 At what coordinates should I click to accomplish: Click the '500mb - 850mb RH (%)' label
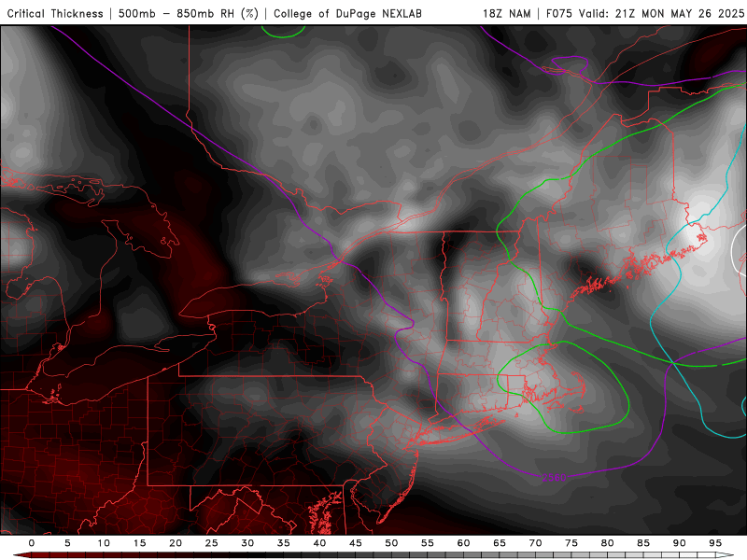189,14
